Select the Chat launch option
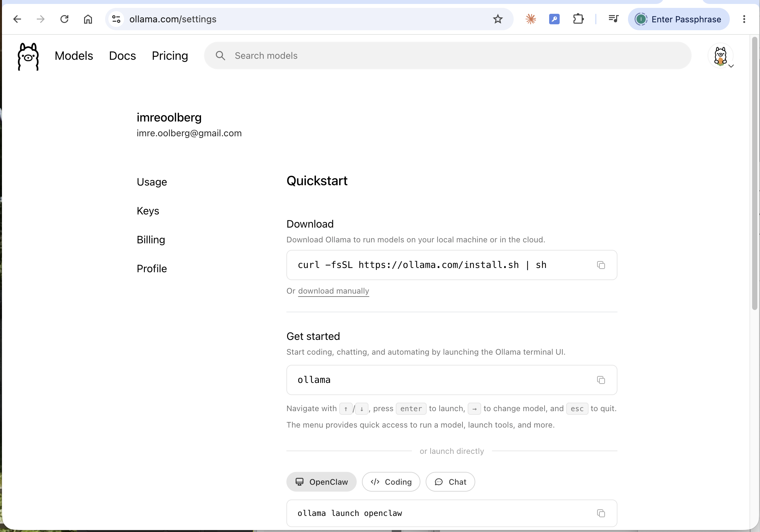The height and width of the screenshot is (532, 760). tap(450, 482)
